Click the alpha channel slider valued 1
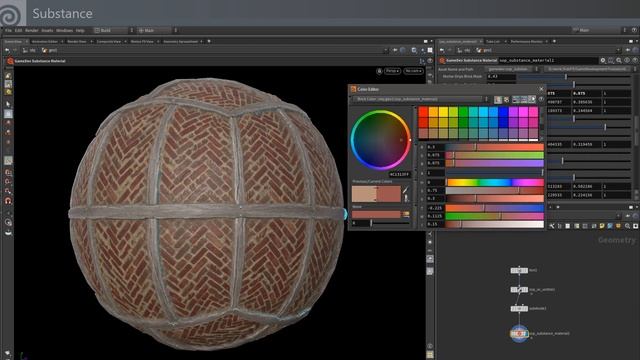The width and height of the screenshot is (640, 360). tap(495, 173)
